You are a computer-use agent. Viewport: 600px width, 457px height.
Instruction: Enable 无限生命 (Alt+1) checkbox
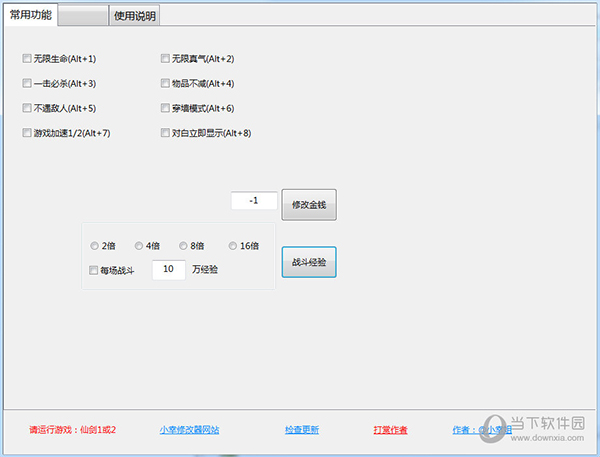tap(27, 59)
